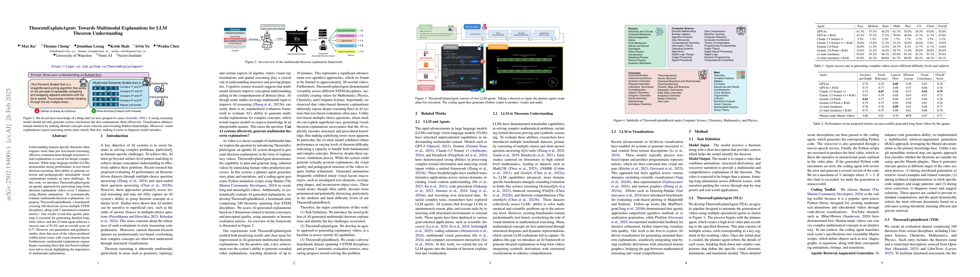The width and height of the screenshot is (980, 277).
Task: Click the math operators icon in the Math box
Action: (x=741, y=75)
